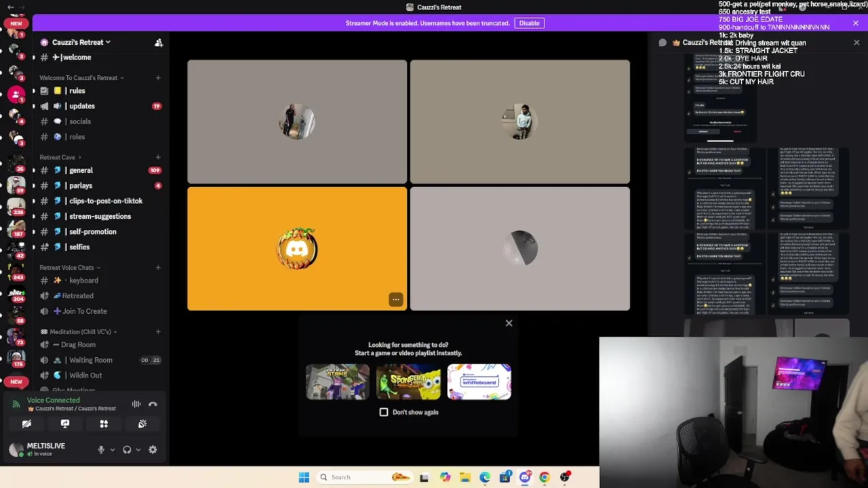Start an activity with the four-shapes icon
This screenshot has height=488, width=868.
point(104,424)
